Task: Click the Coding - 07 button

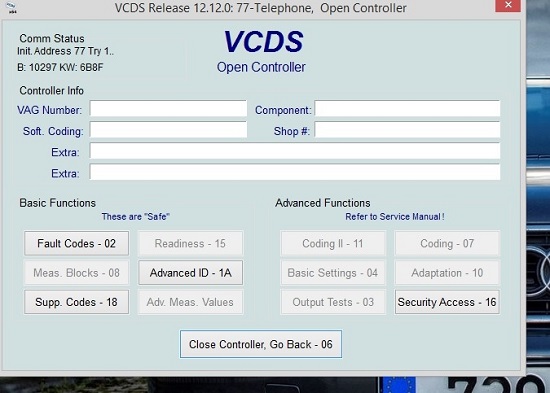Action: 447,243
